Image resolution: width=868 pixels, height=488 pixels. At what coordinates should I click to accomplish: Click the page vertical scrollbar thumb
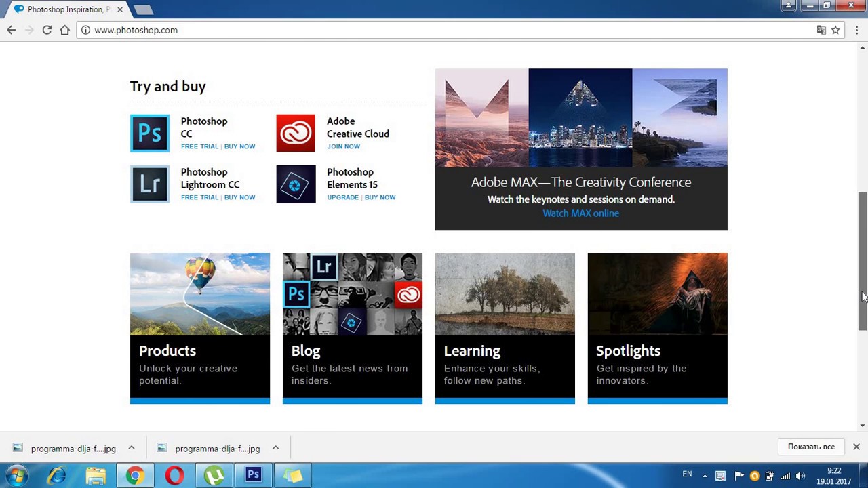[x=863, y=261]
